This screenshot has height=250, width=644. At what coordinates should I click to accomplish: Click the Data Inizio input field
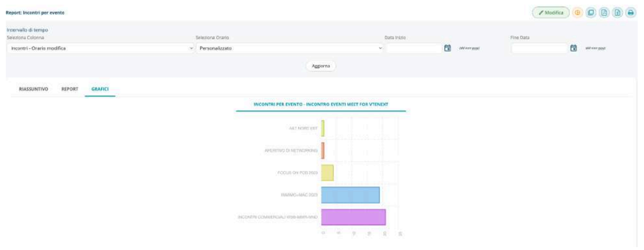click(414, 48)
